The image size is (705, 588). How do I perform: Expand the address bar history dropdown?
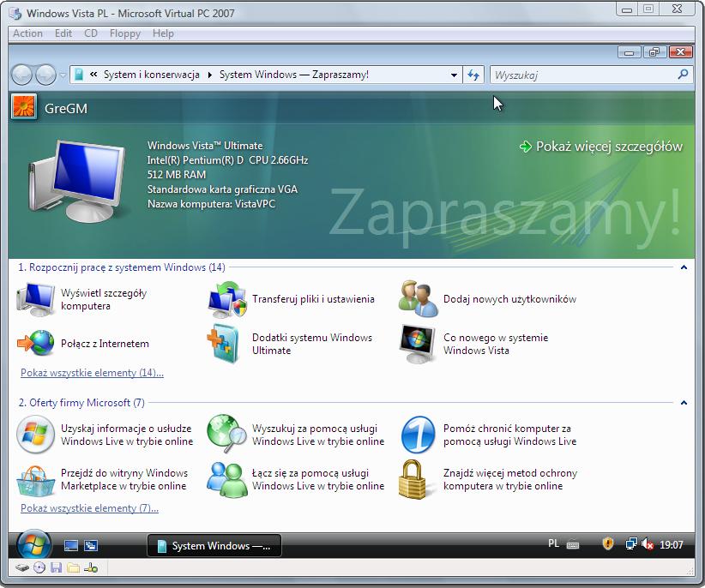(x=454, y=75)
